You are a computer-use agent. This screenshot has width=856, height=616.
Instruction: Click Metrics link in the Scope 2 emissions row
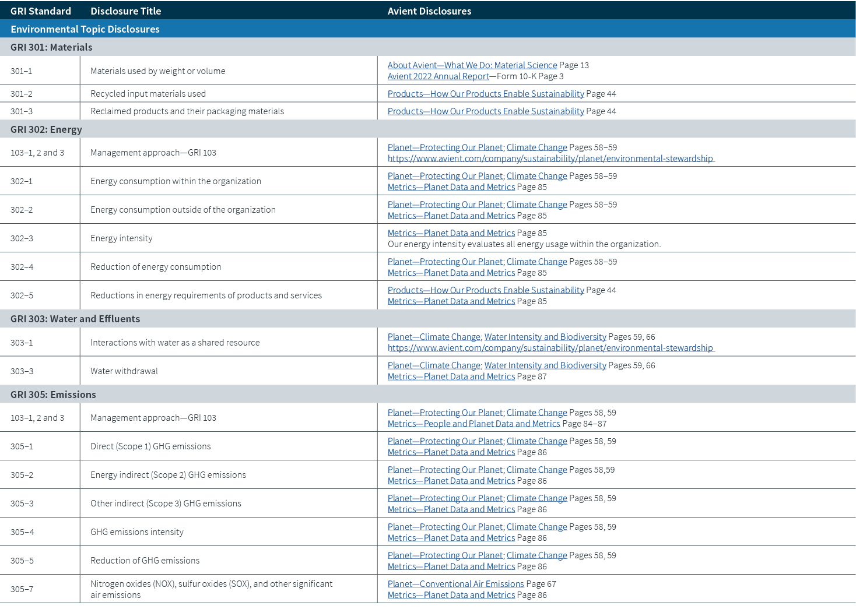(x=451, y=480)
